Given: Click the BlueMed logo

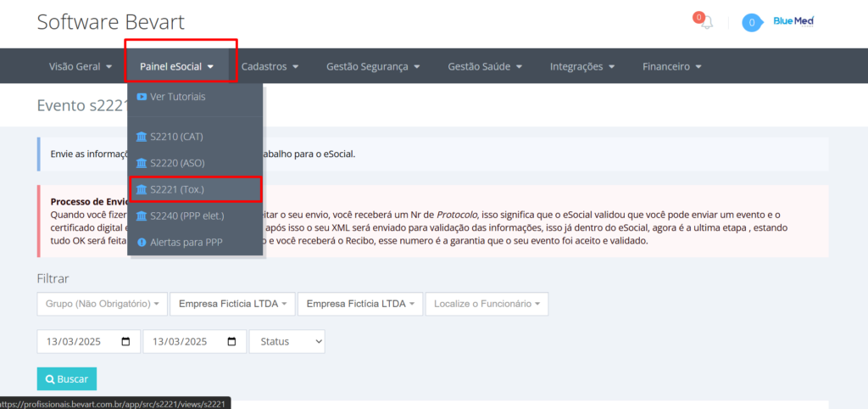Looking at the screenshot, I should pos(793,21).
